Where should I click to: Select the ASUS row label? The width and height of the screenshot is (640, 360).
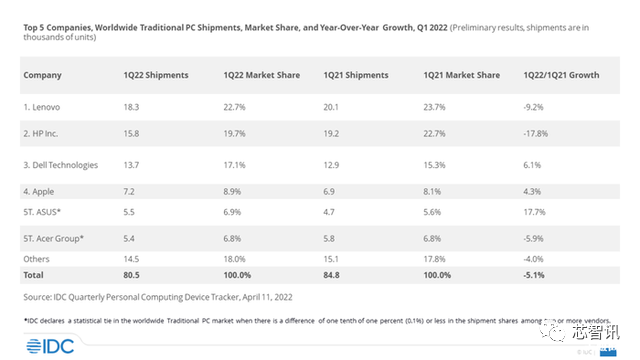42,212
